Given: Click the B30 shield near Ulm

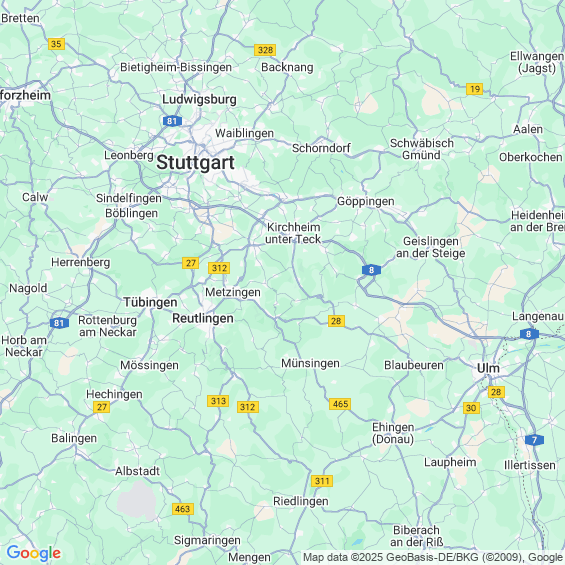Looking at the screenshot, I should coord(471,408).
